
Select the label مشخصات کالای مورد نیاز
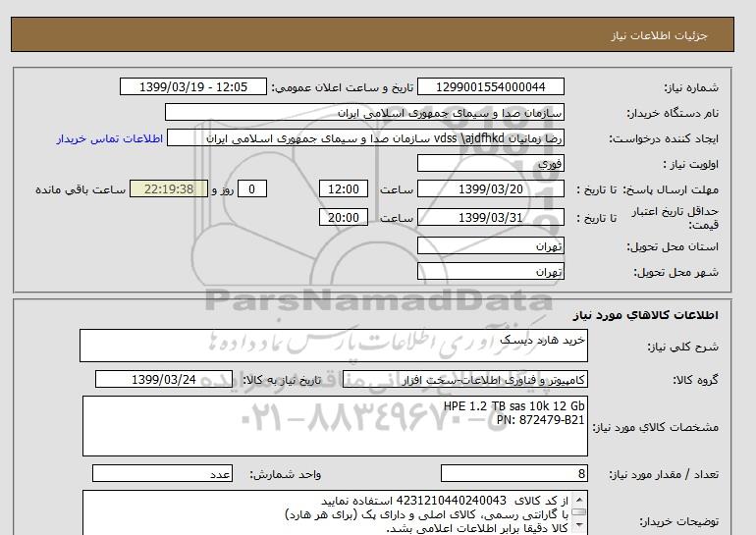coord(655,428)
